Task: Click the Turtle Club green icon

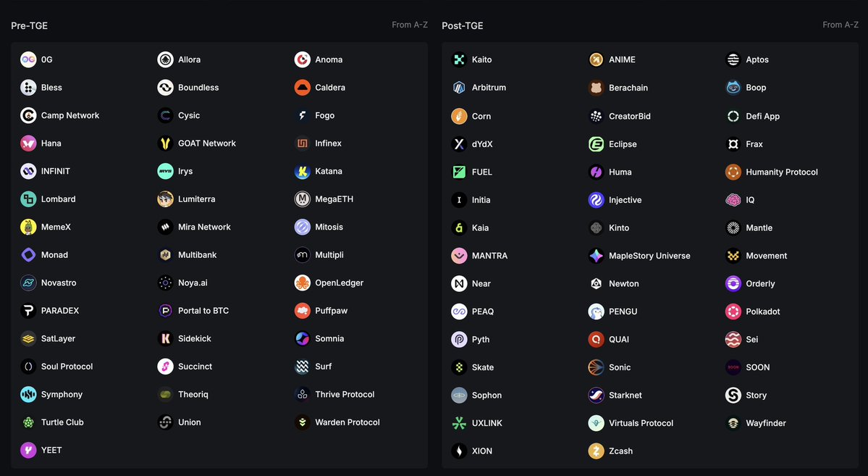Action: pos(28,422)
